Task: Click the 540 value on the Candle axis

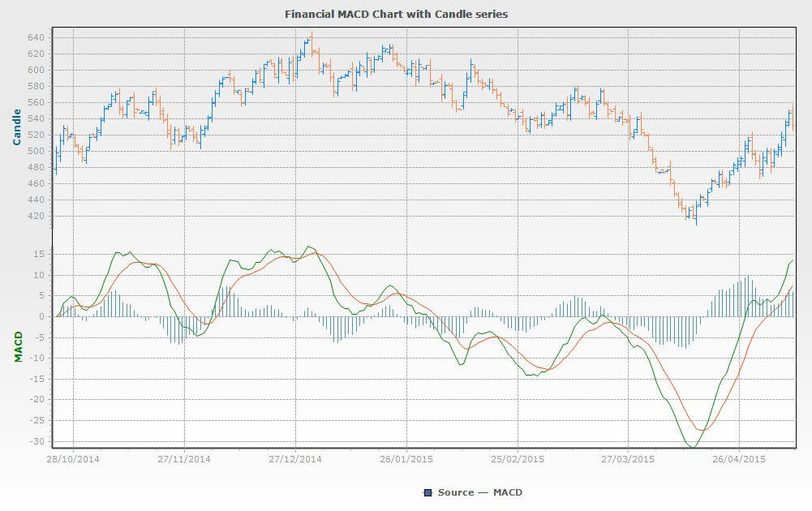Action: click(36, 118)
